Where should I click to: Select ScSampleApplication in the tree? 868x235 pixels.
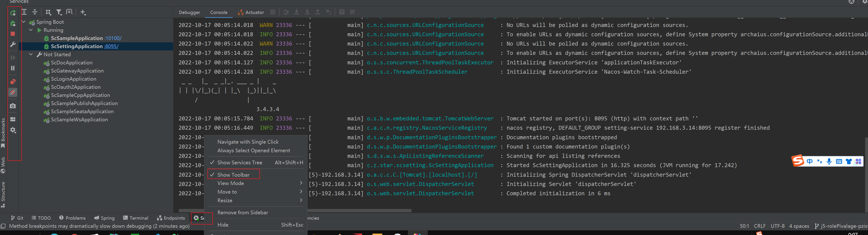pyautogui.click(x=77, y=38)
